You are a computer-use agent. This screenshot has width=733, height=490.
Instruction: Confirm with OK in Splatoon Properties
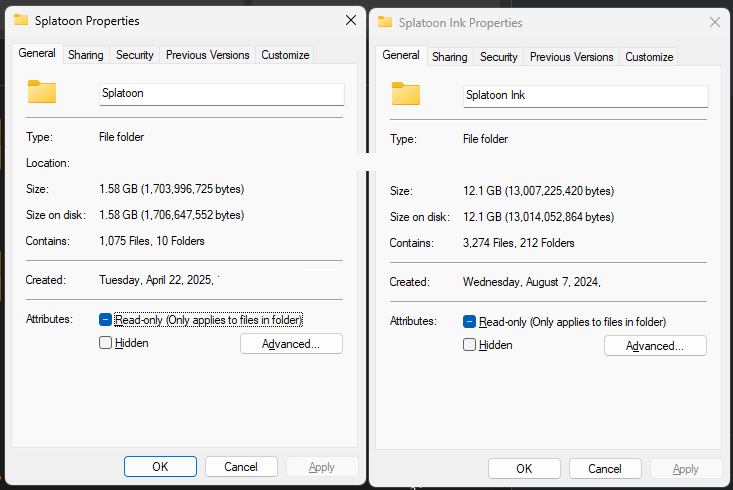(160, 467)
